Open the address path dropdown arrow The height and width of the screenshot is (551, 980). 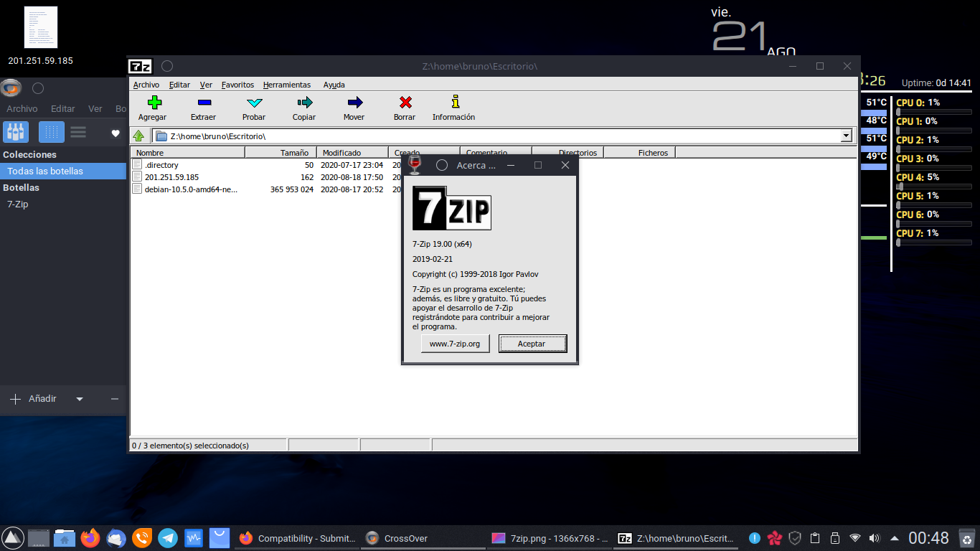847,136
